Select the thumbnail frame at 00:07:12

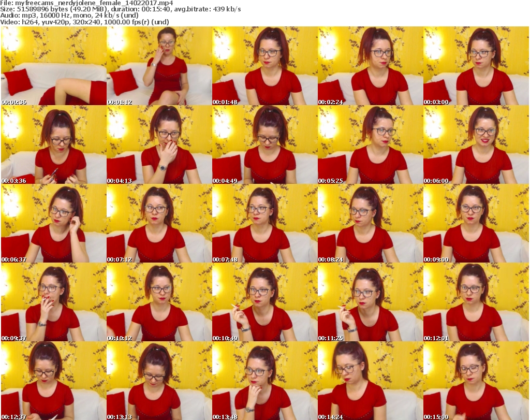(159, 224)
